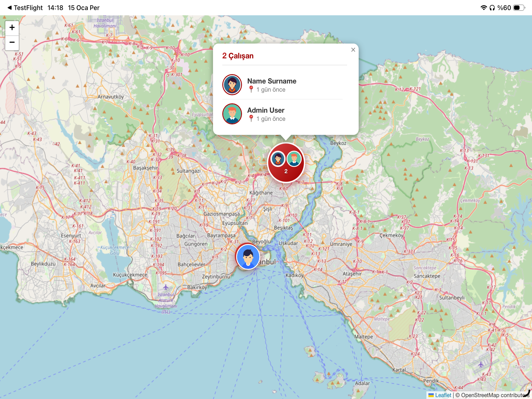
Task: Click red-haired avatar inside cluster marker
Action: [294, 159]
